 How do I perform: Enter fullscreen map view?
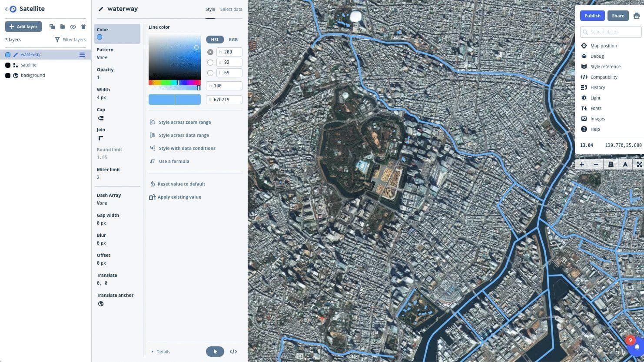pos(639,164)
